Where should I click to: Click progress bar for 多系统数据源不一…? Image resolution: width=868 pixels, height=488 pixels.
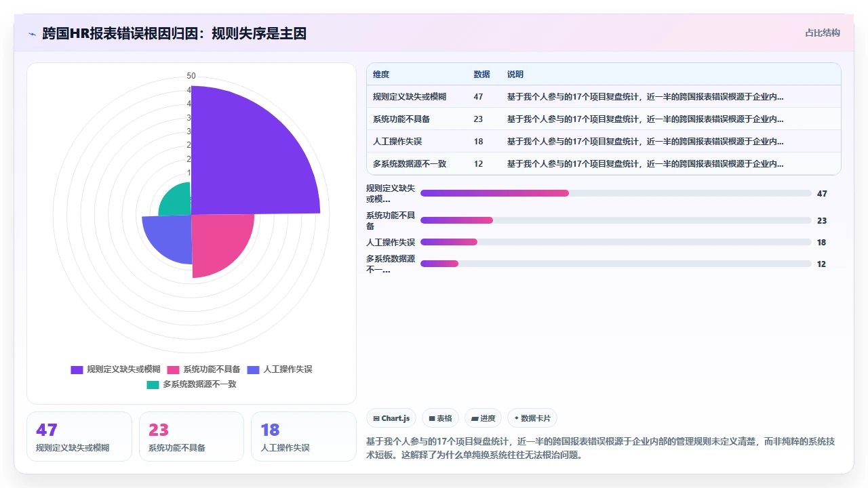pyautogui.click(x=616, y=264)
